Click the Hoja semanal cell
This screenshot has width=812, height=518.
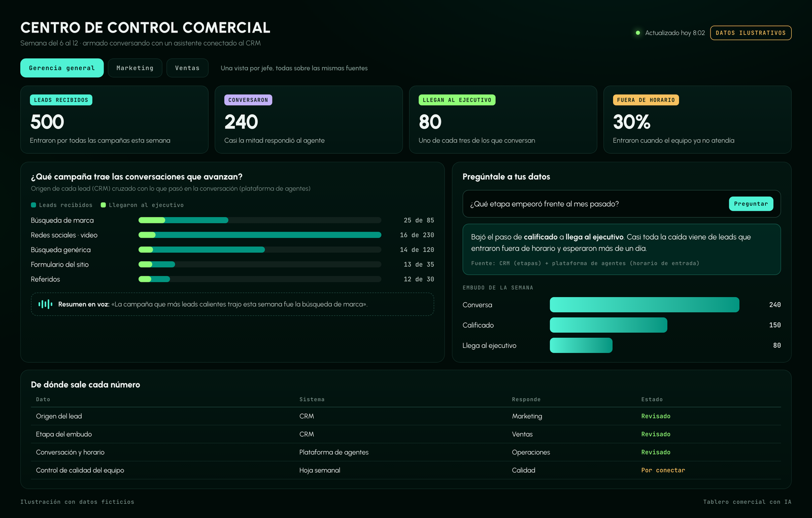click(320, 470)
